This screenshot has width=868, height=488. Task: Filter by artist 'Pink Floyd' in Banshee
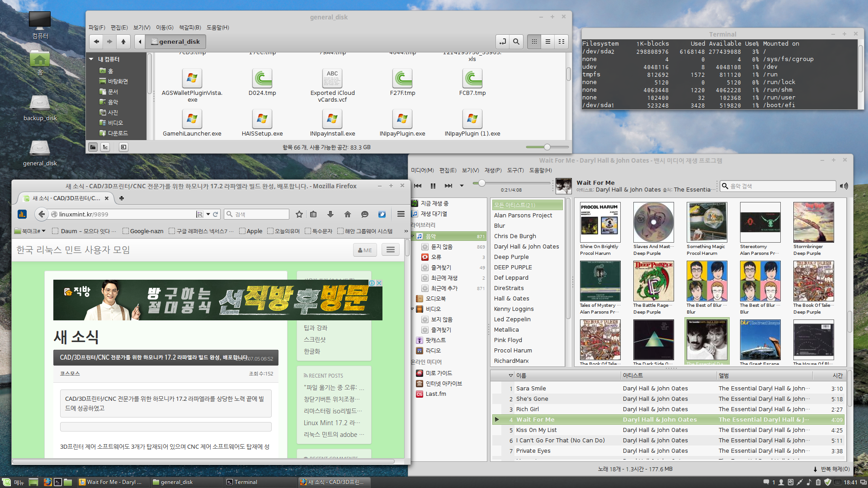pos(508,340)
